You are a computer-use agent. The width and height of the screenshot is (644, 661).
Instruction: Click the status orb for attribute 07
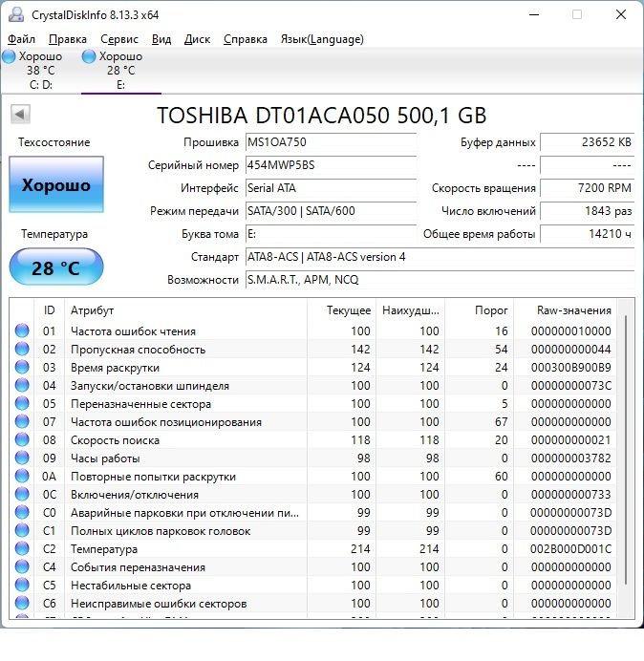[22, 421]
